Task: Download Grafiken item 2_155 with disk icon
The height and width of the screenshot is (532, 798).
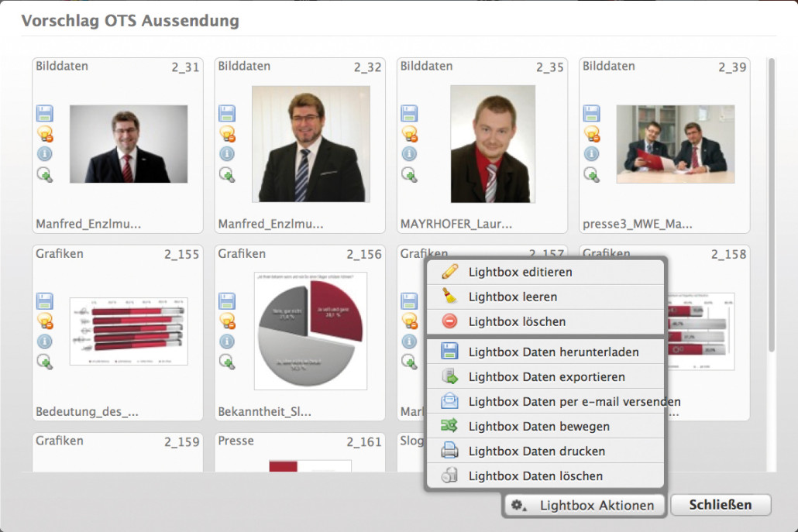Action: click(45, 300)
